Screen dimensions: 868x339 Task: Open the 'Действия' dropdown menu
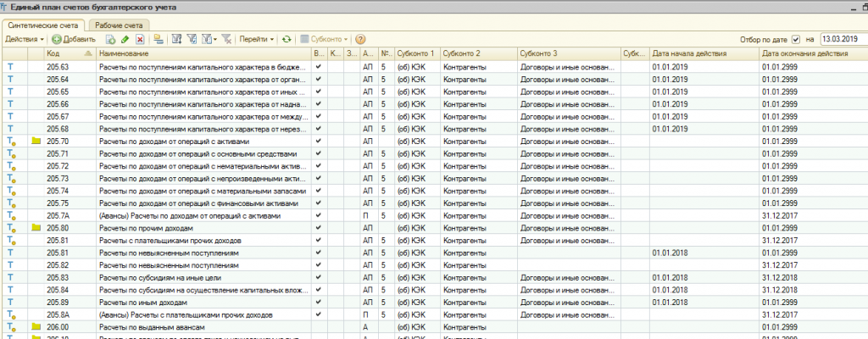[x=25, y=39]
